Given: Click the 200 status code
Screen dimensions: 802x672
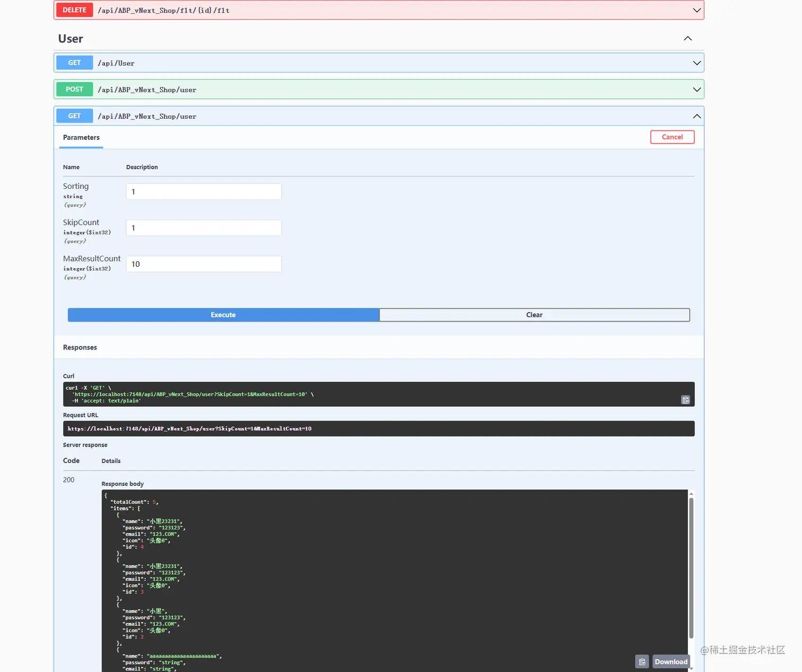Looking at the screenshot, I should point(69,480).
